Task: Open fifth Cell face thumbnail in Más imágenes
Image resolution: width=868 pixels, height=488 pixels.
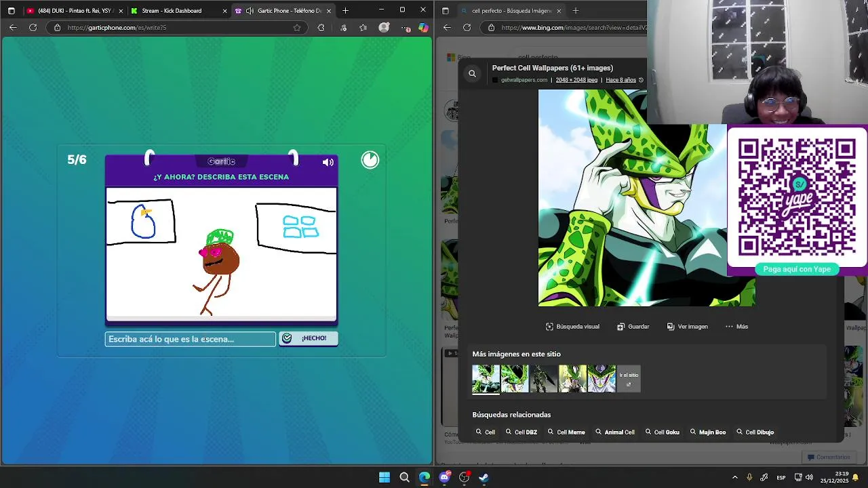Action: [x=601, y=379]
